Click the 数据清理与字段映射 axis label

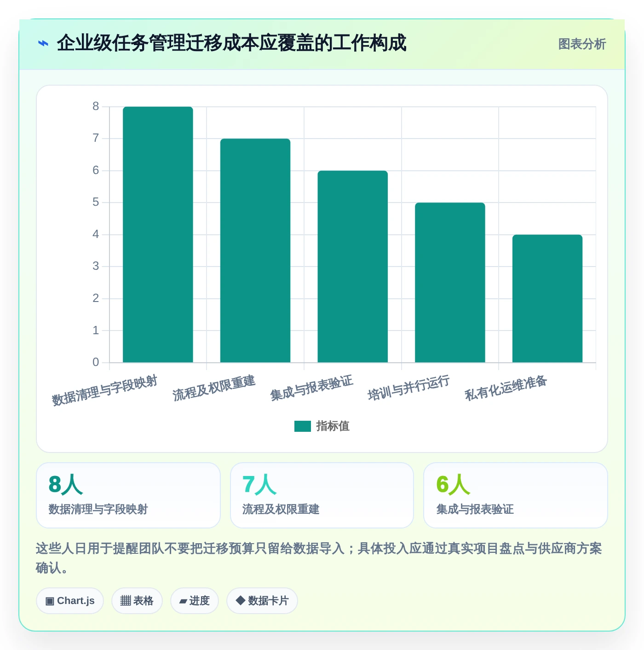pyautogui.click(x=105, y=390)
